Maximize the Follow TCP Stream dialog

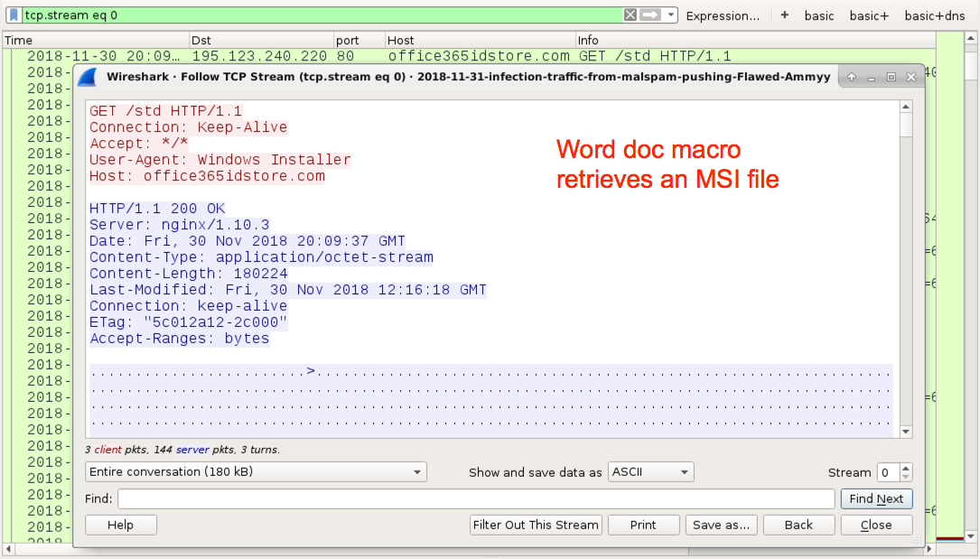pyautogui.click(x=891, y=77)
